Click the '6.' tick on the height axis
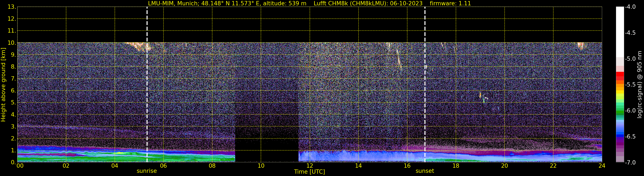Image resolution: width=644 pixels, height=176 pixels. pos(13,91)
